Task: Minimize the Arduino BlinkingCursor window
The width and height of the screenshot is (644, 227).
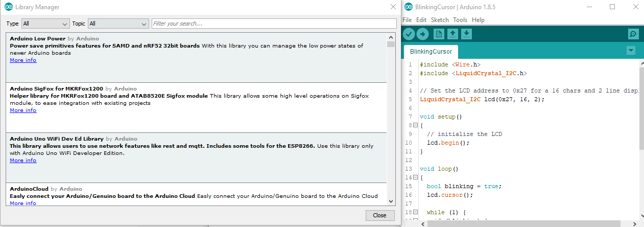Action: click(x=590, y=7)
